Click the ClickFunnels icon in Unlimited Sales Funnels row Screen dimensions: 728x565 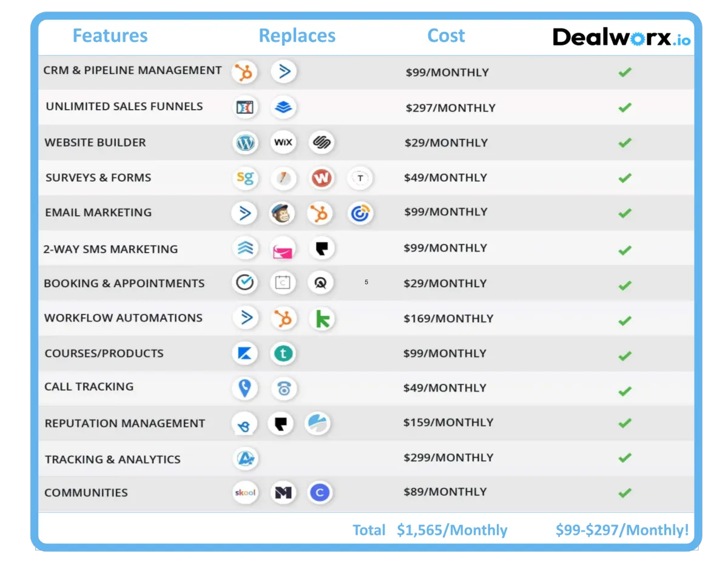pos(245,108)
